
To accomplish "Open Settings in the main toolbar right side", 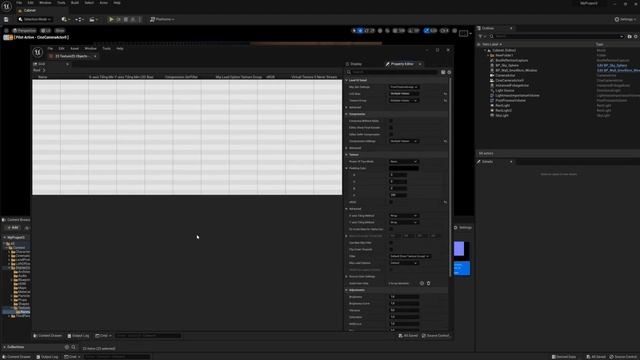I will click(x=625, y=19).
